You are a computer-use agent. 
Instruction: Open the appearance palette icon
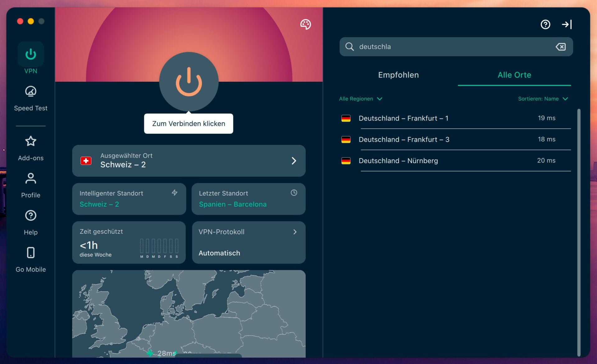pyautogui.click(x=305, y=24)
